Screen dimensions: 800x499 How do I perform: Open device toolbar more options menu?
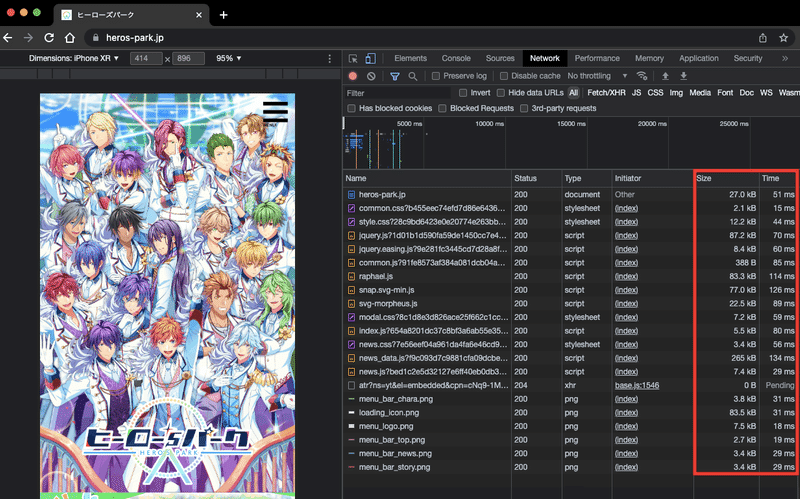(330, 59)
